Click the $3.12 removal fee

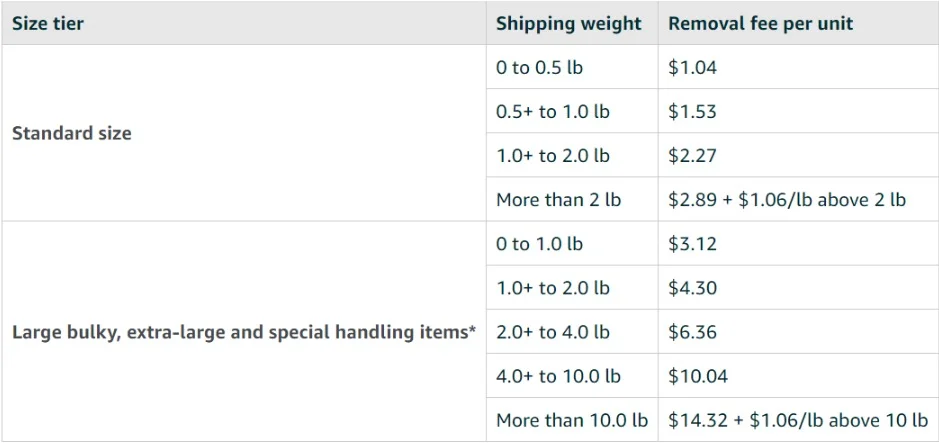point(692,244)
